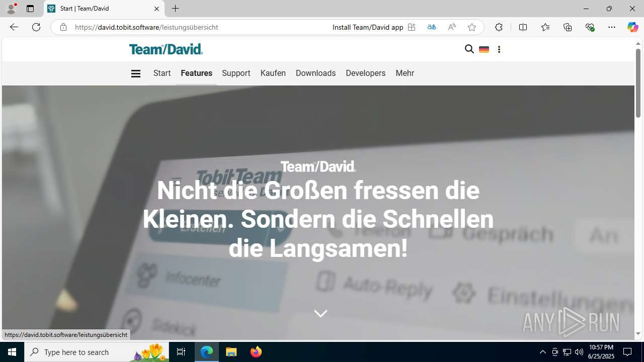Viewport: 644px width, 362px height.
Task: Open the Copilot sidebar icon
Action: pyautogui.click(x=632, y=27)
